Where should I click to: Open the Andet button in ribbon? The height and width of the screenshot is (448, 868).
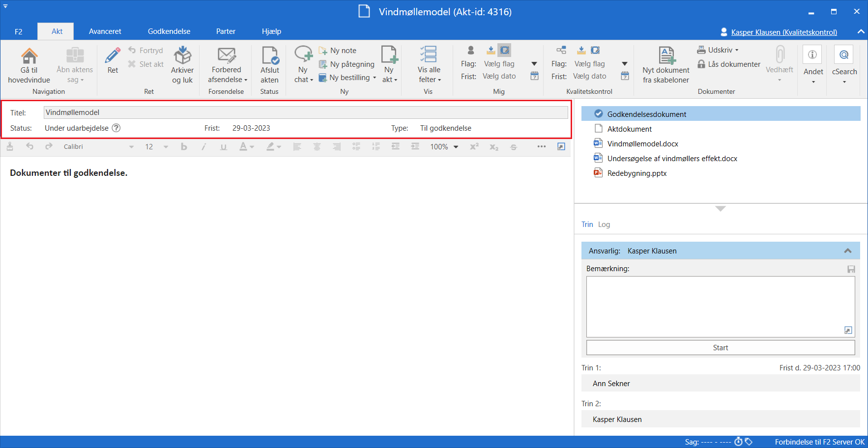pyautogui.click(x=813, y=64)
